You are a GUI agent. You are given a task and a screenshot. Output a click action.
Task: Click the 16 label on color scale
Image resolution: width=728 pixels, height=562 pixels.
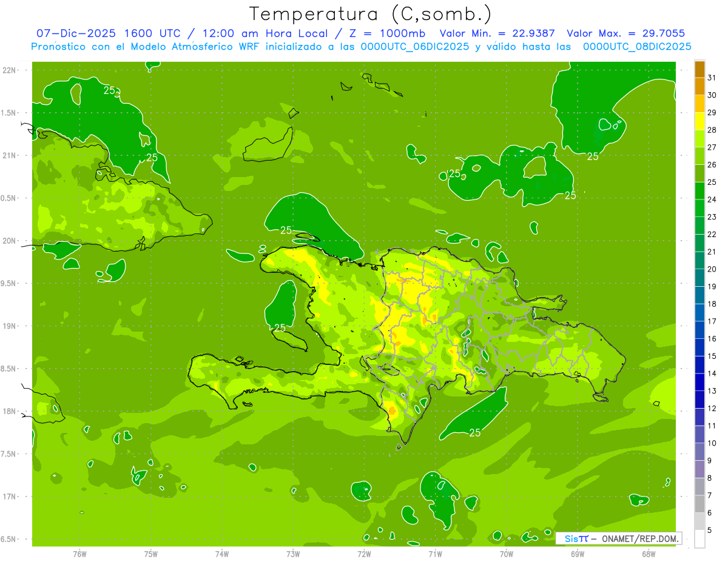[712, 339]
